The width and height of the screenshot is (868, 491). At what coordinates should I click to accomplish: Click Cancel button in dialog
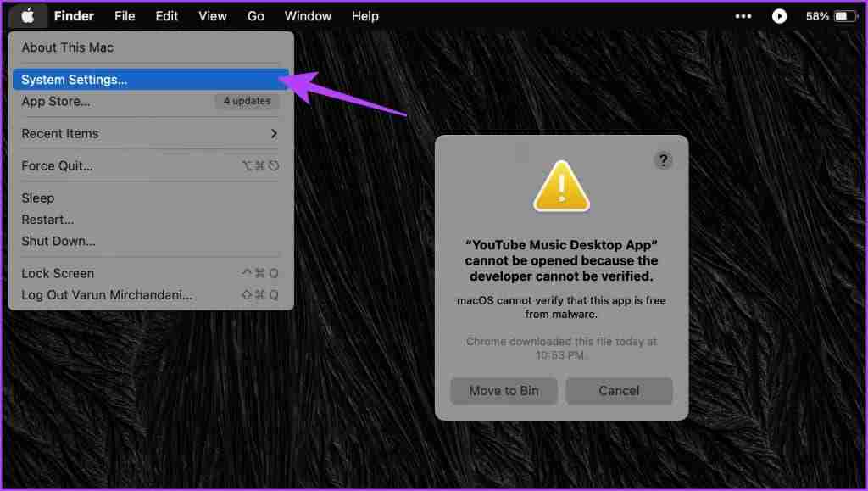619,391
